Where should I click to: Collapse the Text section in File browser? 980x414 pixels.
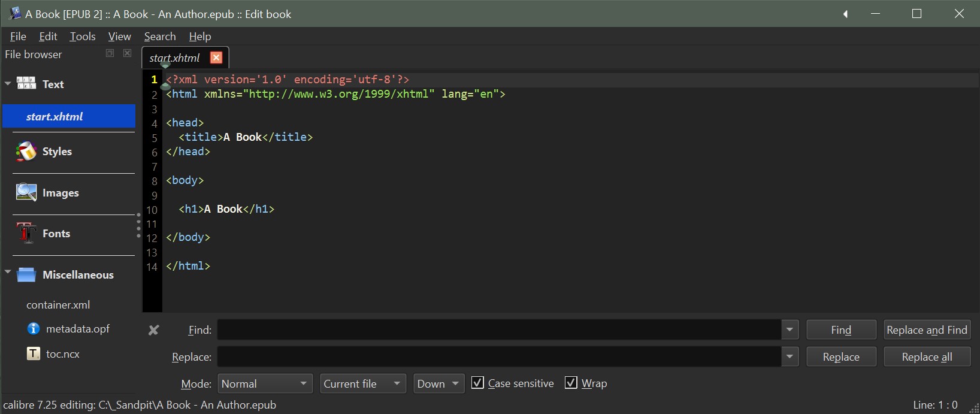8,83
